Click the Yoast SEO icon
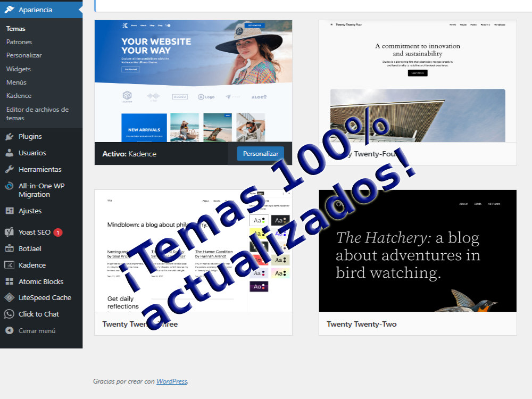This screenshot has height=399, width=532. 10,232
